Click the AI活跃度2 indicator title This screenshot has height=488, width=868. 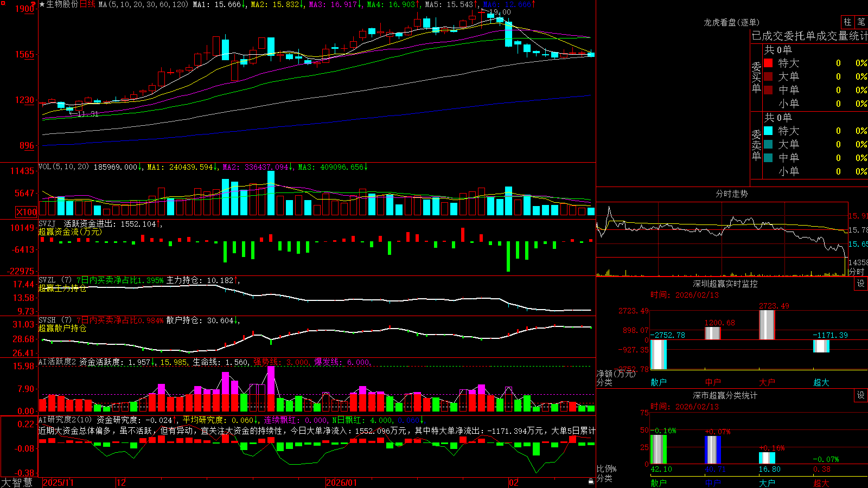click(x=57, y=362)
